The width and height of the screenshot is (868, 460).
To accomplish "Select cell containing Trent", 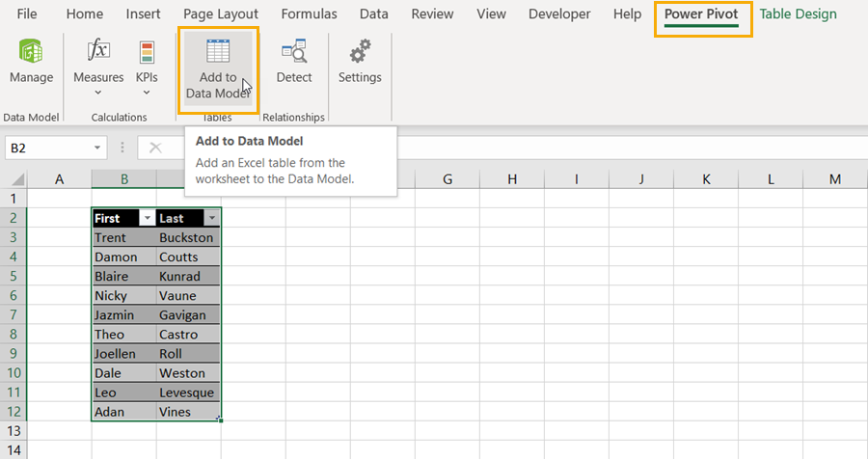I will (124, 237).
